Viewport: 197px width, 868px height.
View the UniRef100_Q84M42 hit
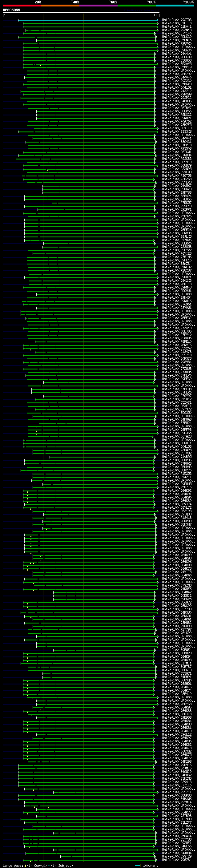tap(177, 592)
